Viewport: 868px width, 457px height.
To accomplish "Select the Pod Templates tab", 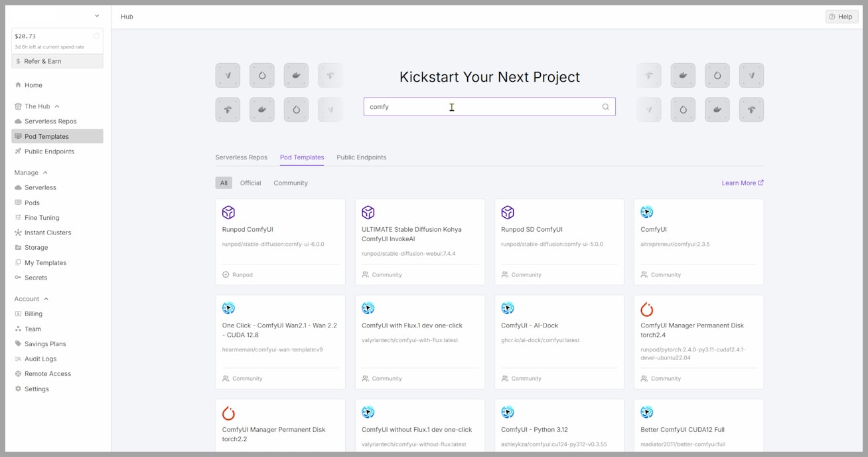I will coord(302,157).
